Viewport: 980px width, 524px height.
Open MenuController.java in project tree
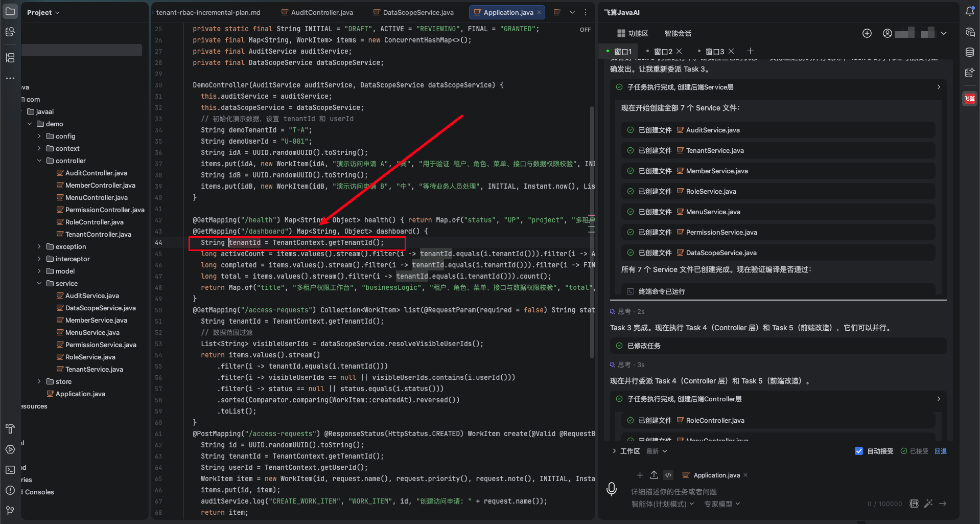tap(97, 197)
